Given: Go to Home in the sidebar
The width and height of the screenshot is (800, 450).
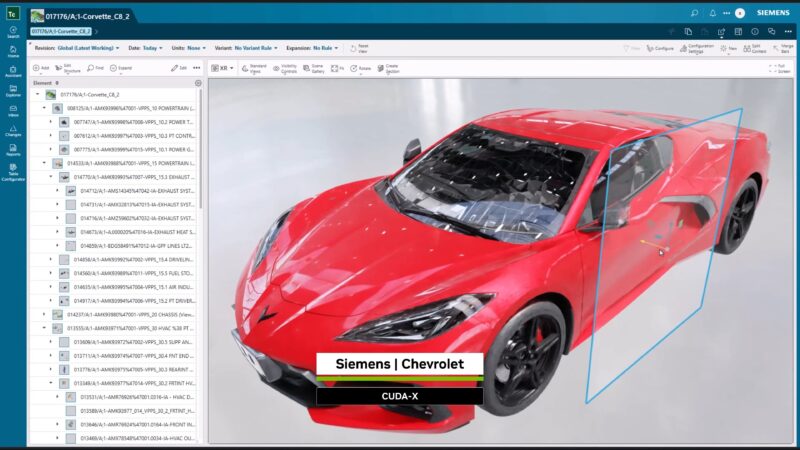Looking at the screenshot, I should 13,52.
